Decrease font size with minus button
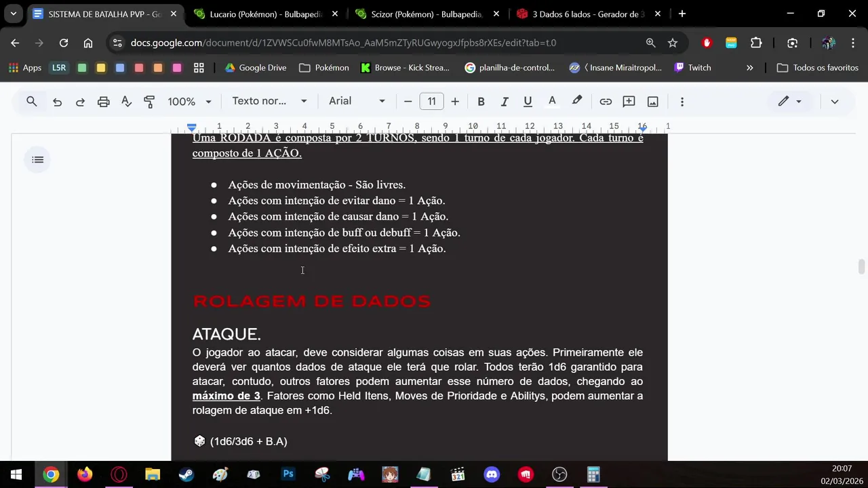Image resolution: width=868 pixels, height=488 pixels. (x=408, y=102)
